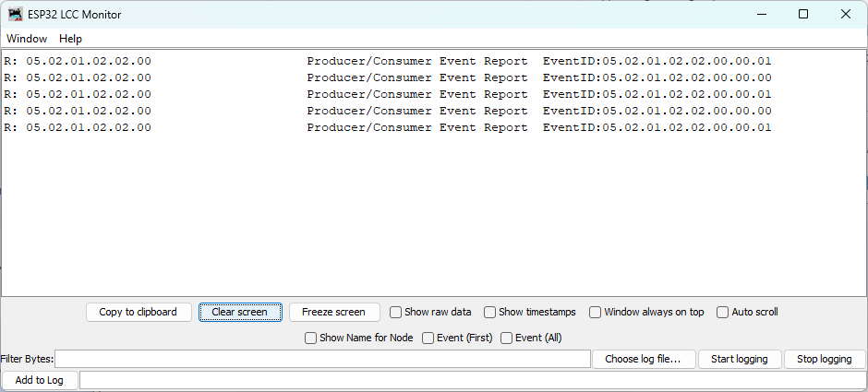
Task: Click Copy to clipboard button
Action: pos(139,312)
